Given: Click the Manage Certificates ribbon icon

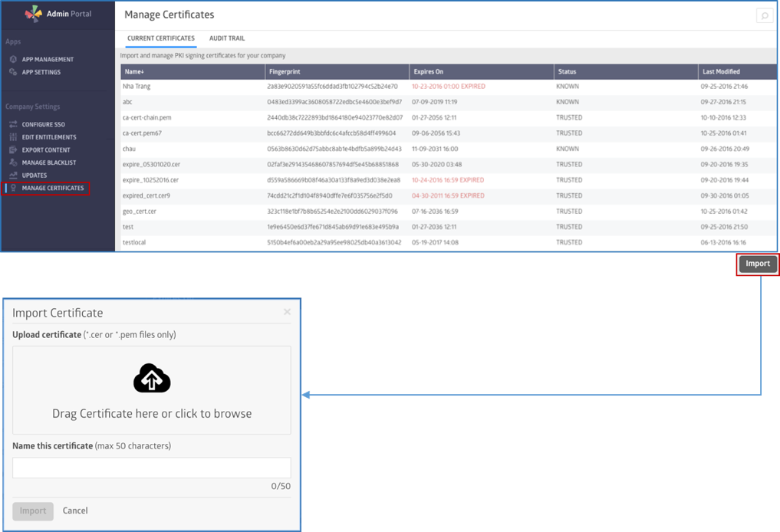Looking at the screenshot, I should coord(13,188).
